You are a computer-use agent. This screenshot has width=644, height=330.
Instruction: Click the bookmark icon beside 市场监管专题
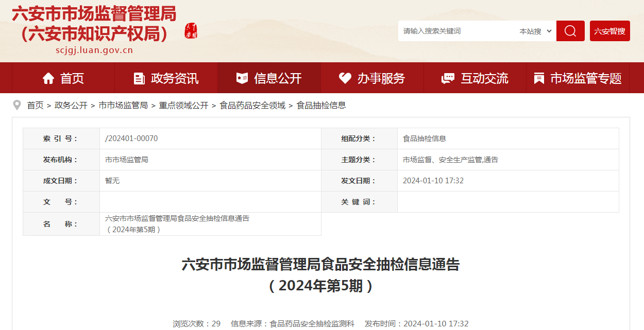(539, 78)
